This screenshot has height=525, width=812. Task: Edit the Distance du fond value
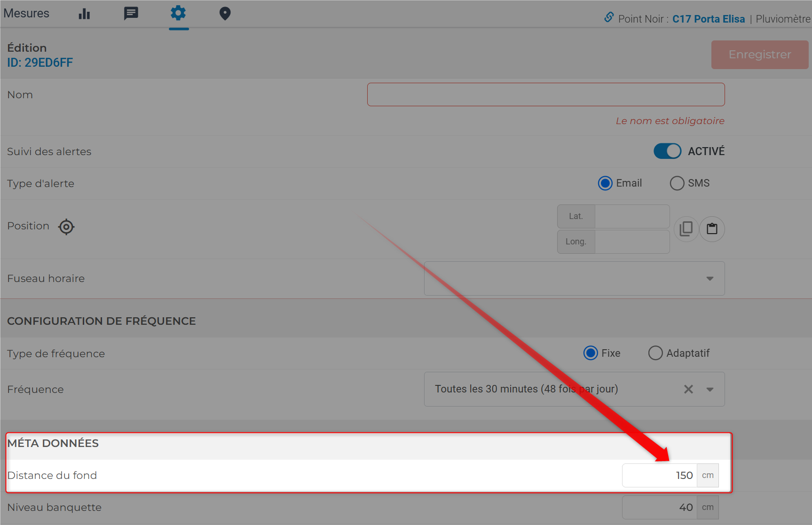coord(659,475)
